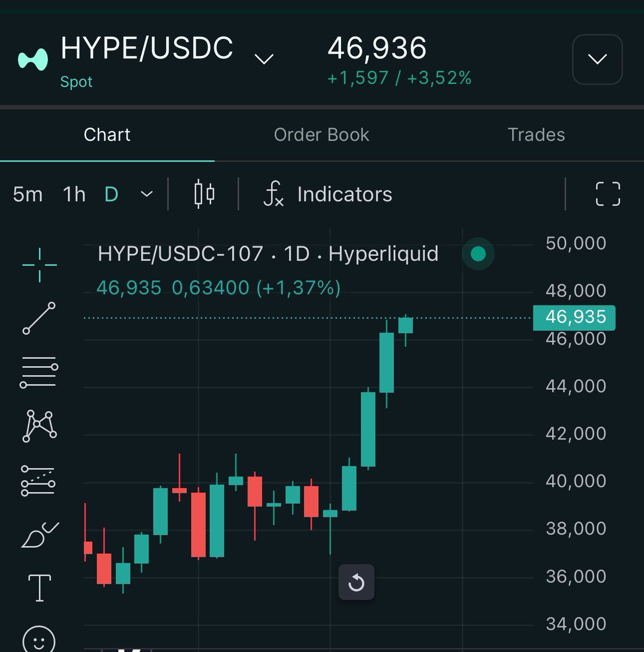
Task: Change the candlestick chart style
Action: (x=204, y=194)
